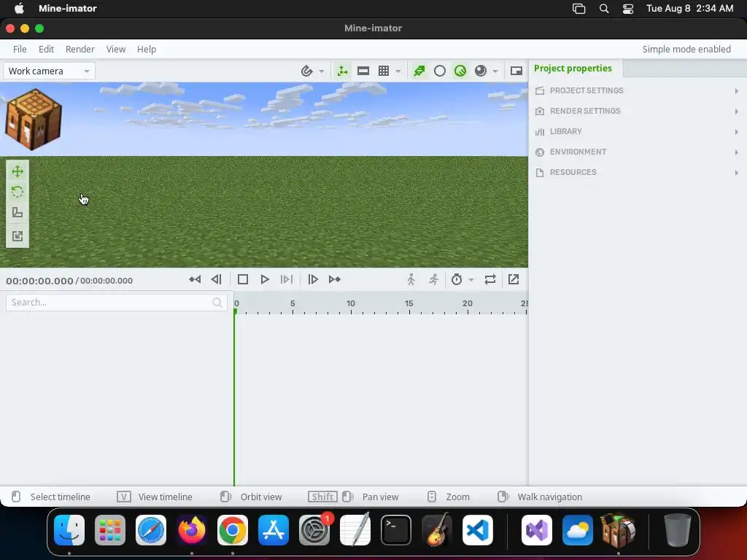This screenshot has height=560, width=747.
Task: Jump to the previous keyframe
Action: pos(195,279)
